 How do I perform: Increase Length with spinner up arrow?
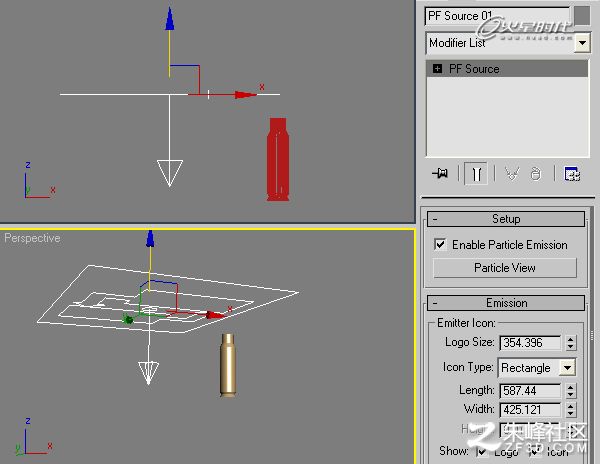[571, 387]
